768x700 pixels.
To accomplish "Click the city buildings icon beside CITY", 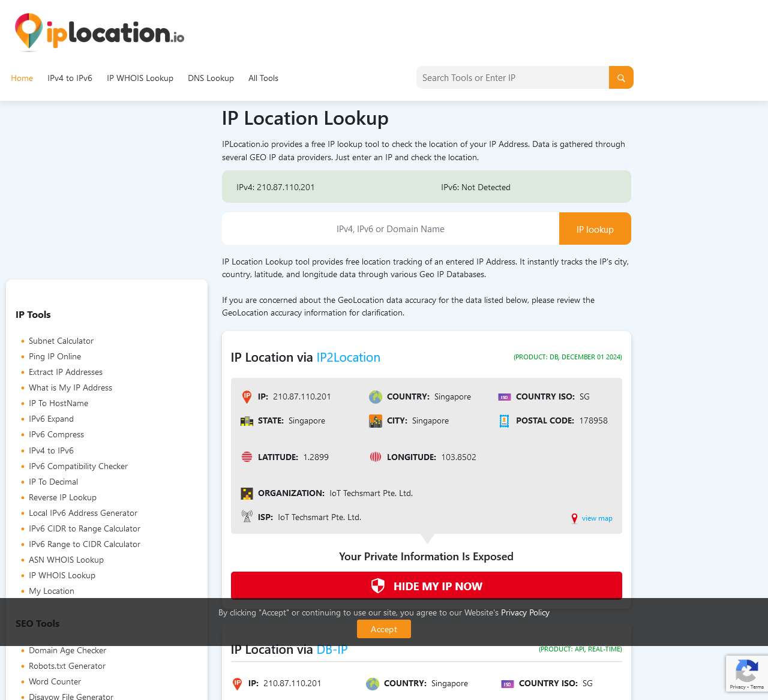I will (x=376, y=420).
